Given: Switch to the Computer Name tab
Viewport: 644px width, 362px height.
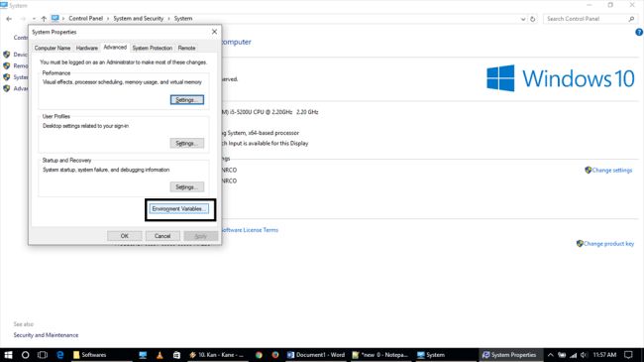Looking at the screenshot, I should pyautogui.click(x=53, y=49).
